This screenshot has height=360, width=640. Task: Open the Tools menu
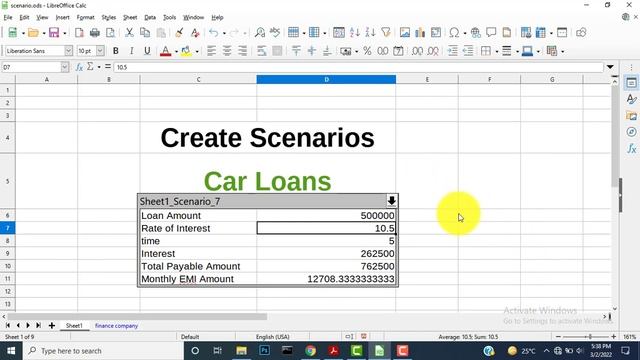pyautogui.click(x=169, y=18)
